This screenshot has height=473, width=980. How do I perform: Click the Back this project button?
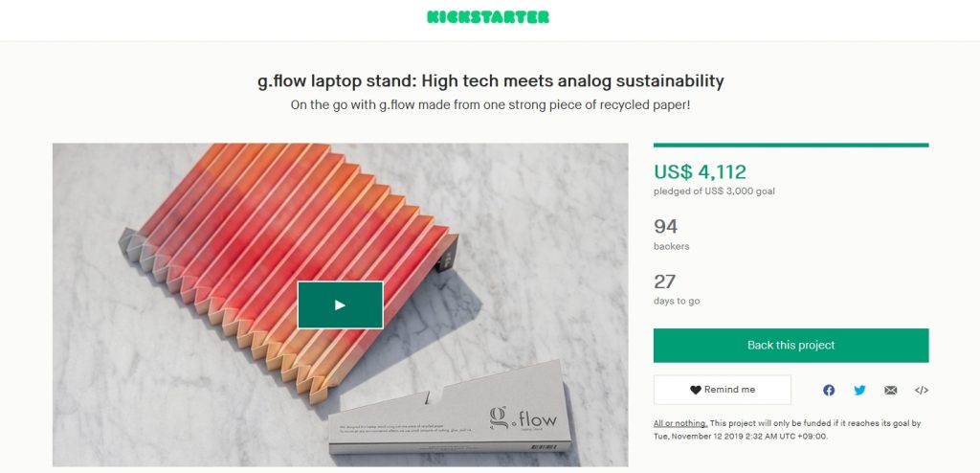[791, 346]
